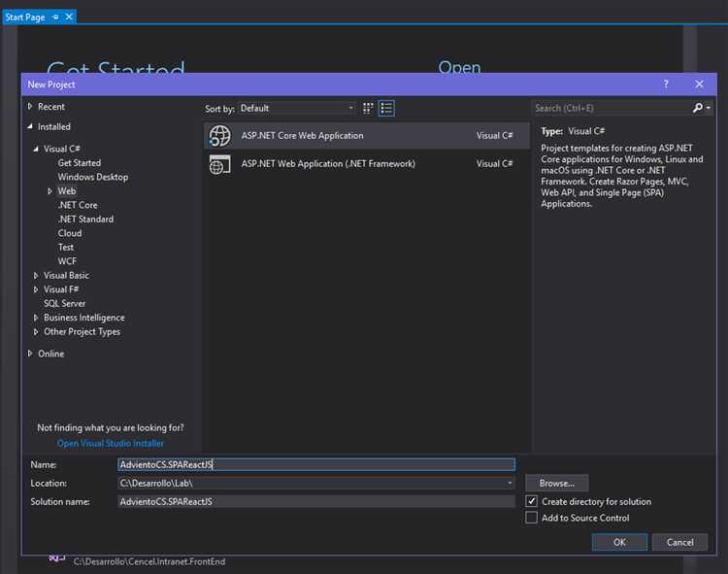Open the Sort by Default dropdown

point(296,108)
